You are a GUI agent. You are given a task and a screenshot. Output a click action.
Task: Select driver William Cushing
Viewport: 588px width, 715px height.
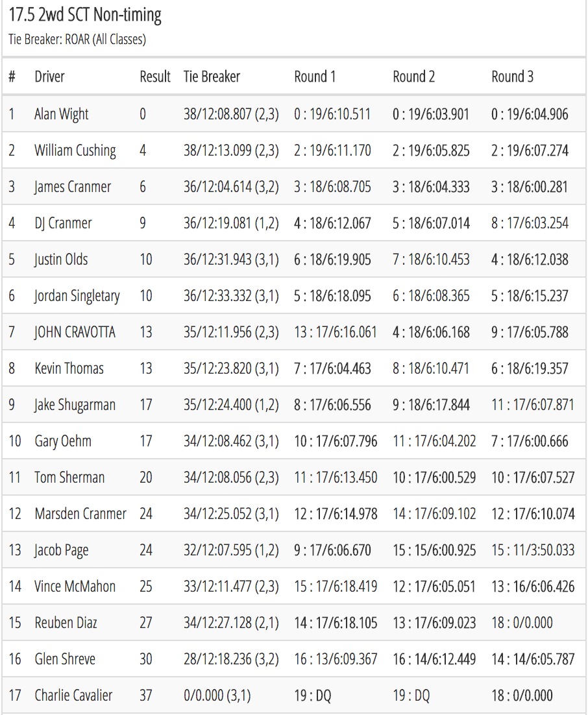pos(75,151)
